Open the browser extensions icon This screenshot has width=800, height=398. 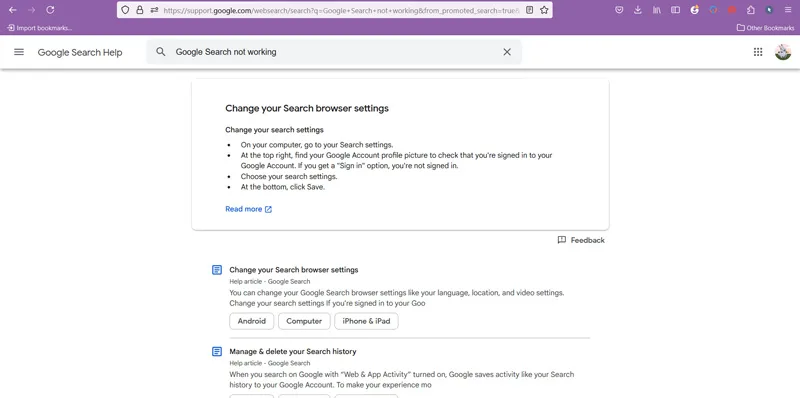click(x=751, y=10)
